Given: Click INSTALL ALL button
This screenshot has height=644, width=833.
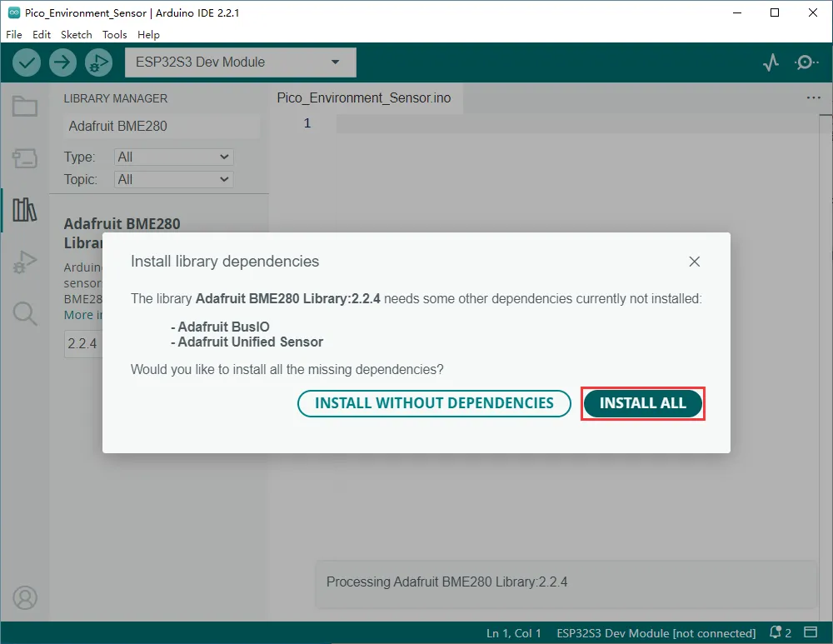Looking at the screenshot, I should pos(643,403).
